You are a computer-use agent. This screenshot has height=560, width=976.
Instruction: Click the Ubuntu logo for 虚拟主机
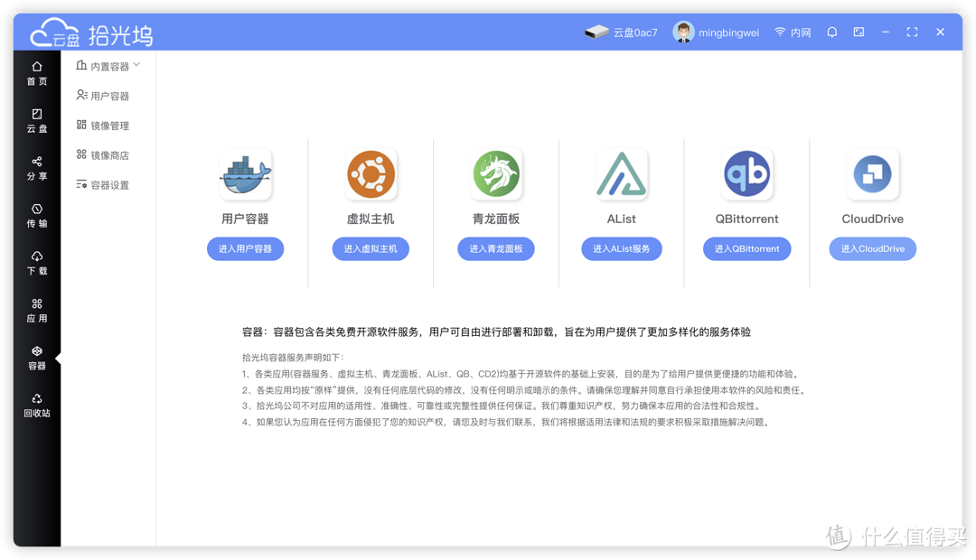pos(371,173)
